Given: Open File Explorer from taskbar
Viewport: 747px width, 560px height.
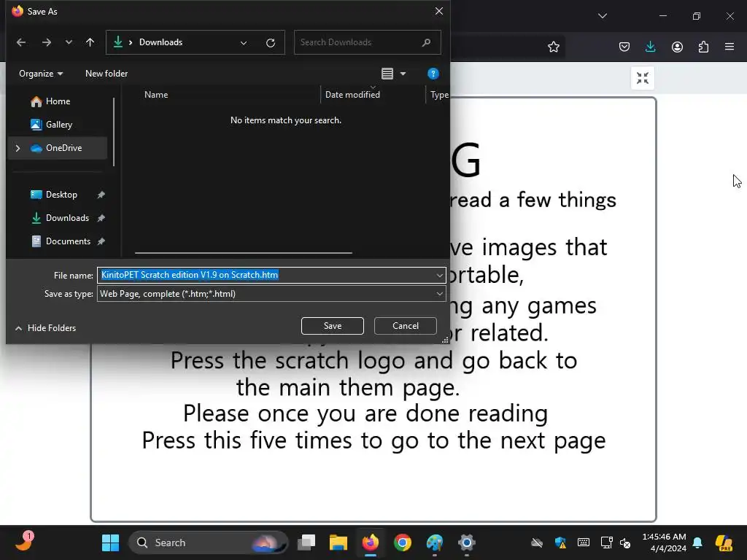Looking at the screenshot, I should click(338, 542).
